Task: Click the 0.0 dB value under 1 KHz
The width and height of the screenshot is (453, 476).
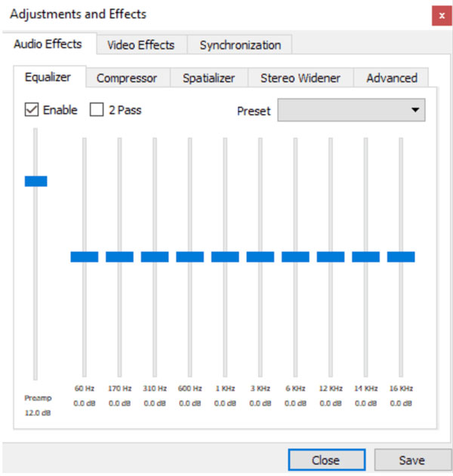Action: point(225,404)
